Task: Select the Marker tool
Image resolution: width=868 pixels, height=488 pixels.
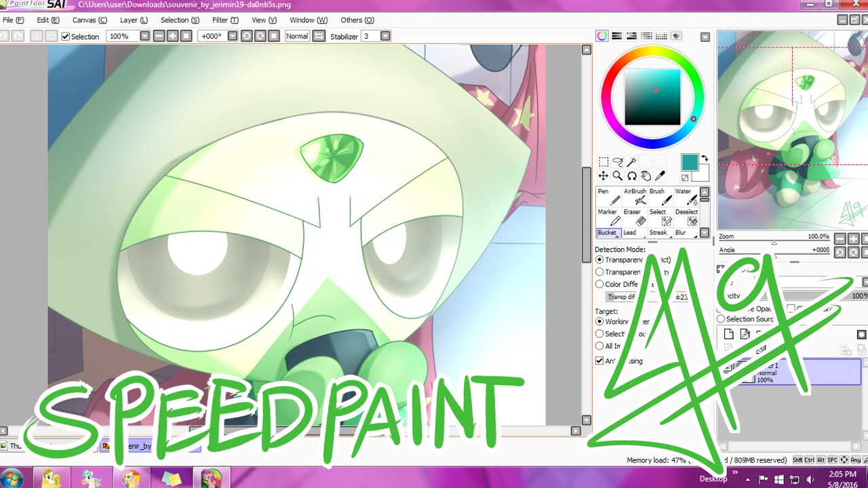Action: [609, 217]
